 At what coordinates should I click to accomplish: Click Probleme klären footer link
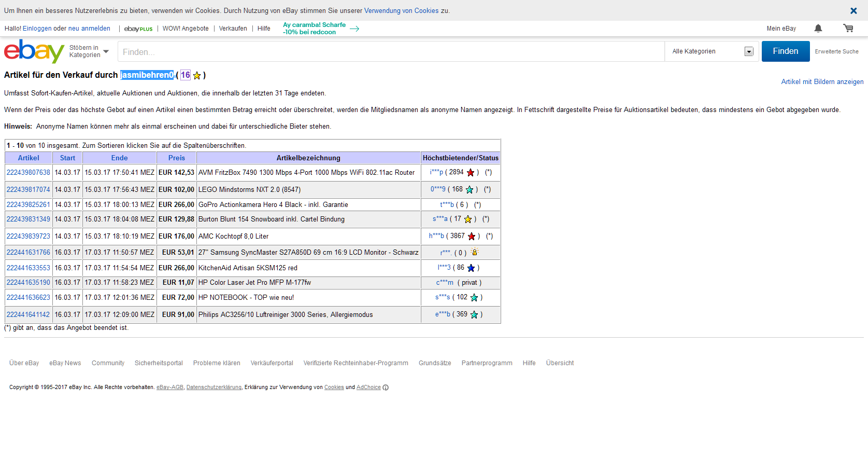[217, 363]
